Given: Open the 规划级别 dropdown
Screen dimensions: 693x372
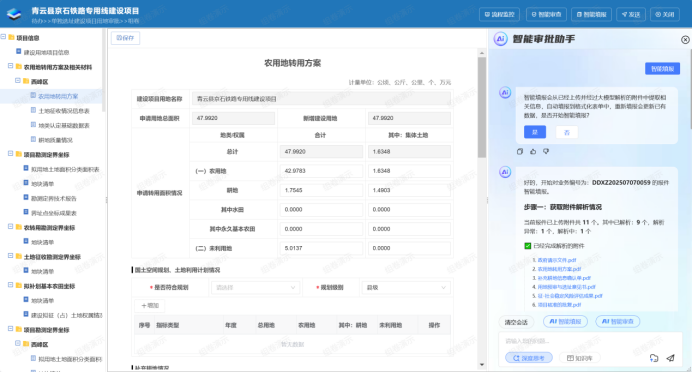Looking at the screenshot, I should [x=406, y=288].
